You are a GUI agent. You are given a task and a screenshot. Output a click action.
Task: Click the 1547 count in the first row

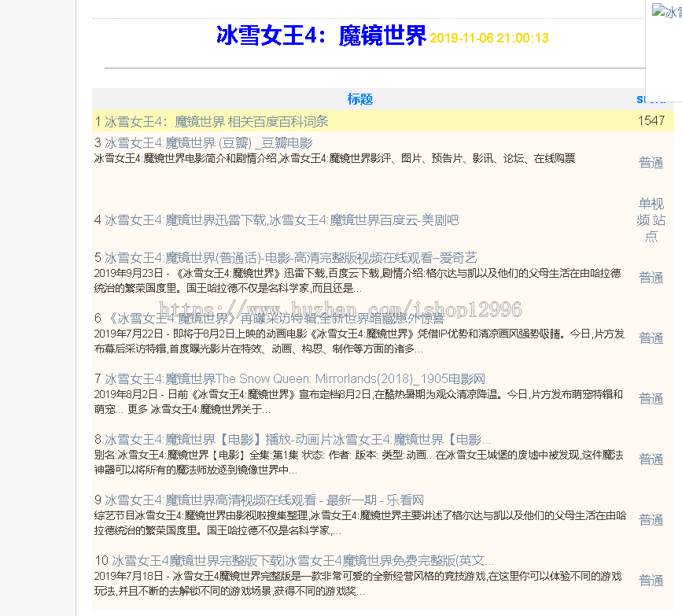click(x=651, y=121)
